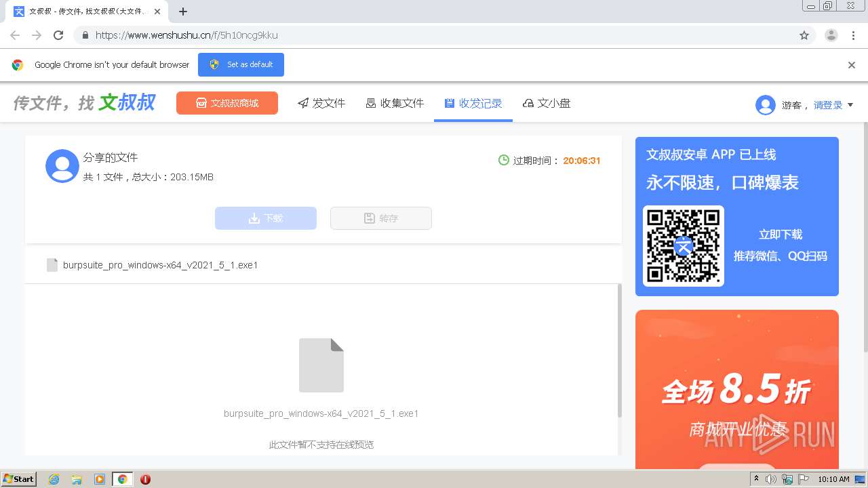The height and width of the screenshot is (488, 868).
Task: Click the sharer profile avatar
Action: (x=62, y=166)
